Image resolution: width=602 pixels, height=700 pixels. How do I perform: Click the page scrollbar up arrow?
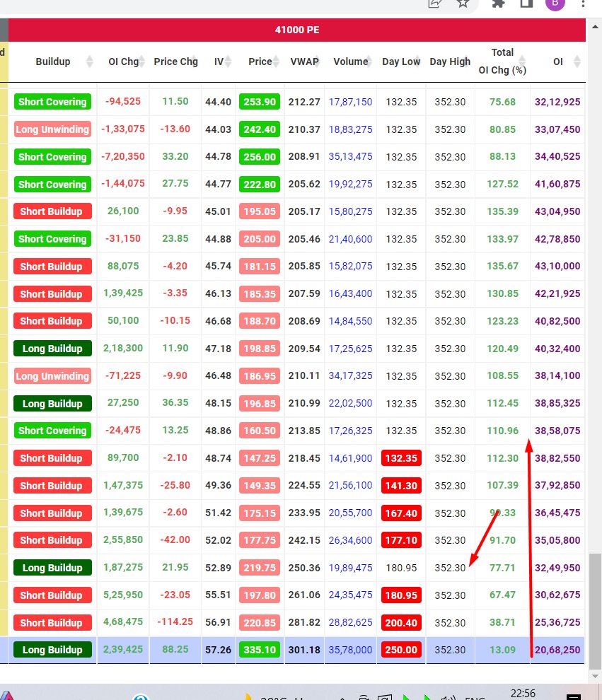(595, 27)
